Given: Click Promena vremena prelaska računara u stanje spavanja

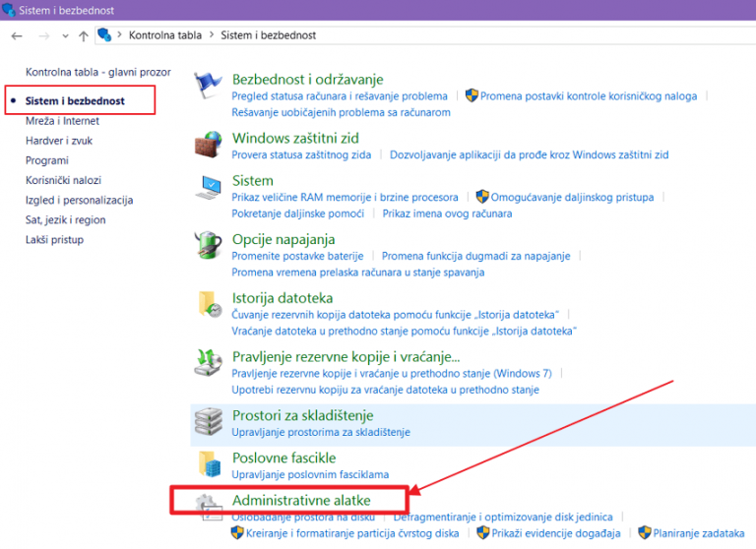Looking at the screenshot, I should click(357, 273).
